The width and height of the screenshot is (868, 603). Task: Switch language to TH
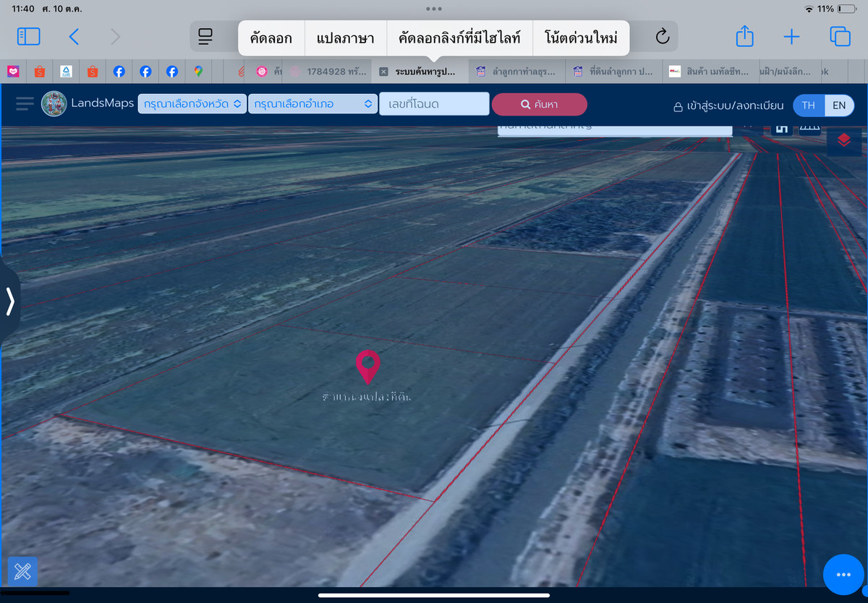[809, 106]
